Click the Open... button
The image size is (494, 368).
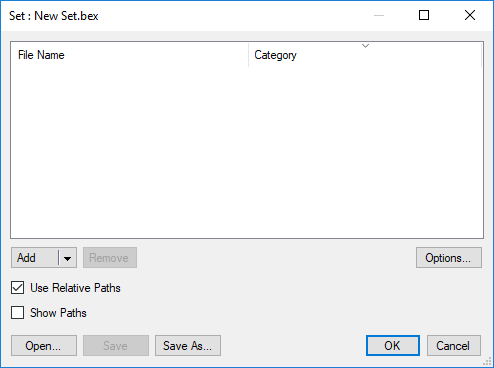[x=44, y=346]
